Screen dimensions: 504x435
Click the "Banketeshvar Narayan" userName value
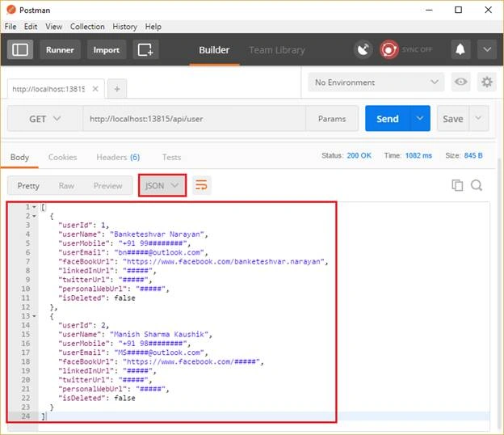(157, 234)
